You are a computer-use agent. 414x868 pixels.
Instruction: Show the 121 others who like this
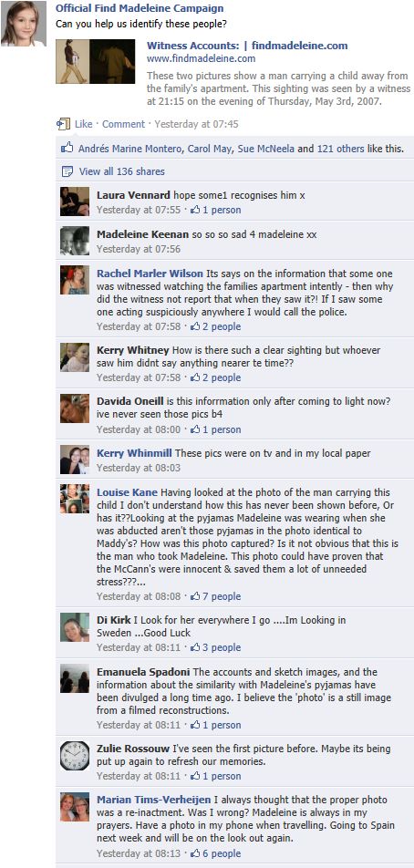click(340, 149)
